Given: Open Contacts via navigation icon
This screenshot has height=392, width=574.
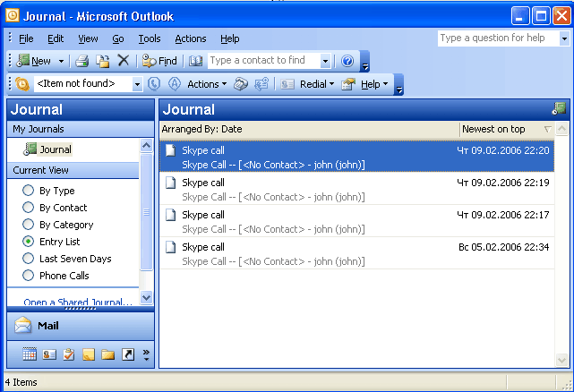Looking at the screenshot, I should [x=49, y=354].
